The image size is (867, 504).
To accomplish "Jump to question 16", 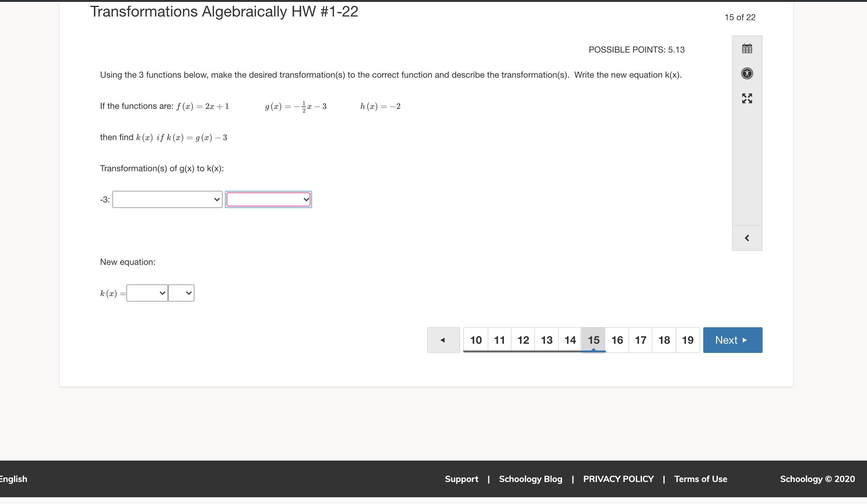I will pos(617,340).
